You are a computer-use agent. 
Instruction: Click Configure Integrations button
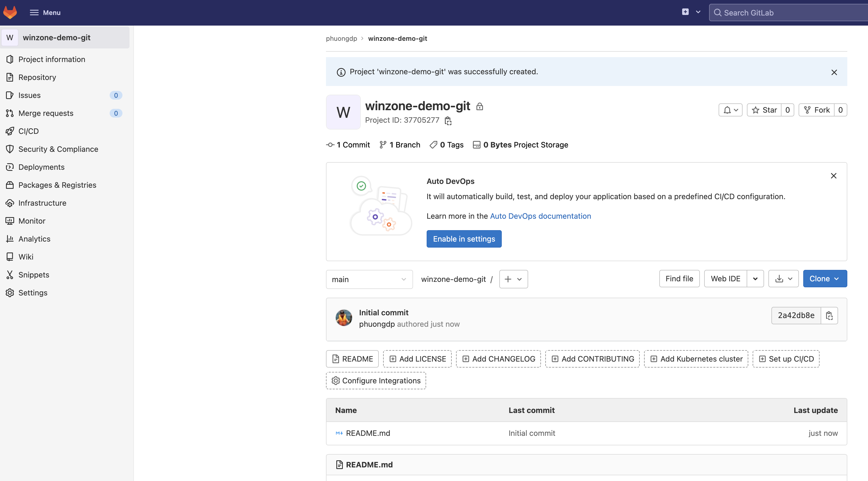tap(376, 381)
